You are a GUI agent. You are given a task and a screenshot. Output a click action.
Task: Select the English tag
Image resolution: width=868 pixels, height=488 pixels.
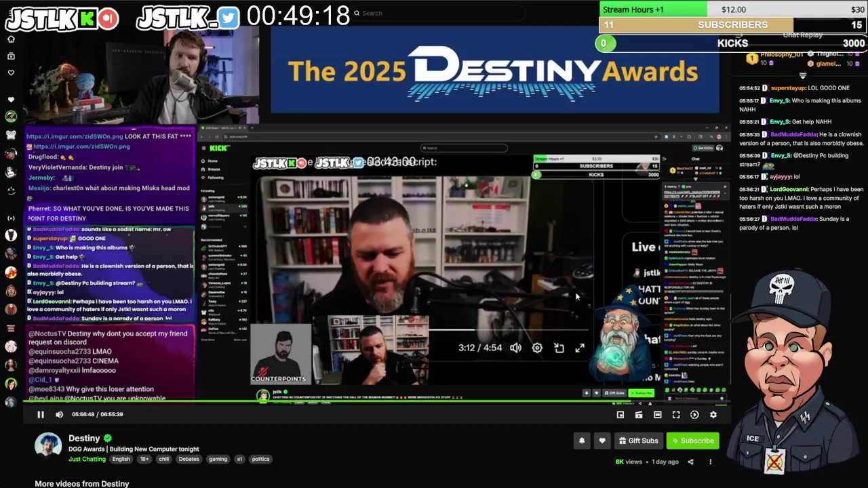coord(121,459)
